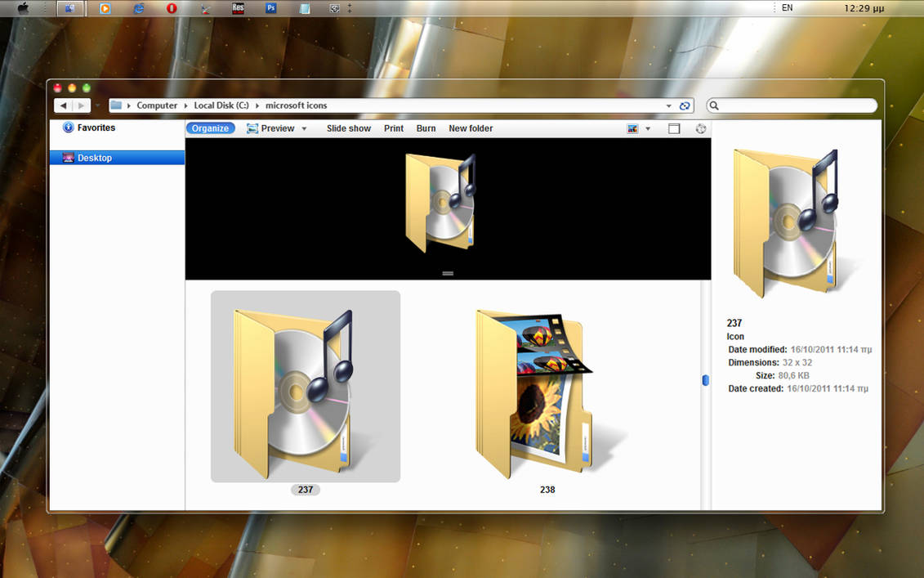
Task: Click the 237 title in the details pane
Action: point(734,323)
